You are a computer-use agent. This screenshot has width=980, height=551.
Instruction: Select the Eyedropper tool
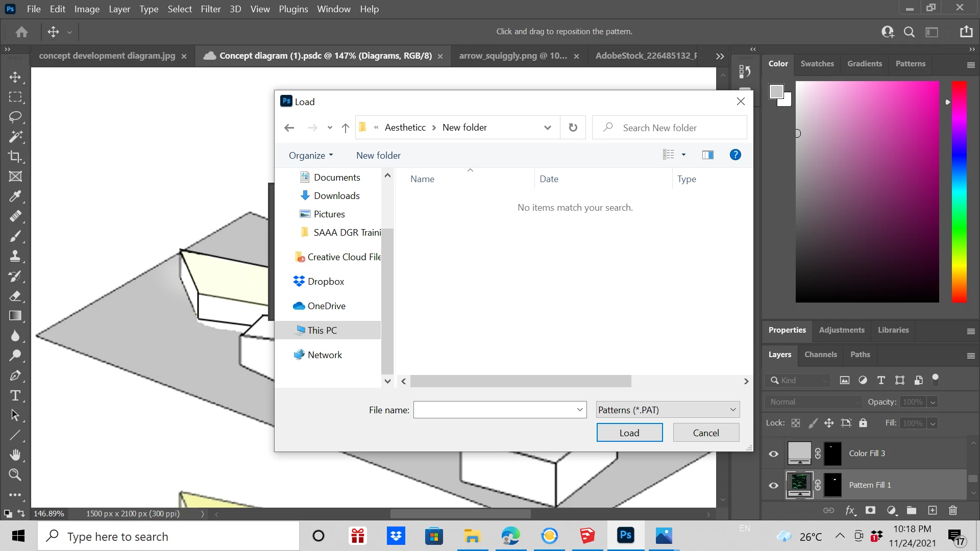pyautogui.click(x=15, y=196)
